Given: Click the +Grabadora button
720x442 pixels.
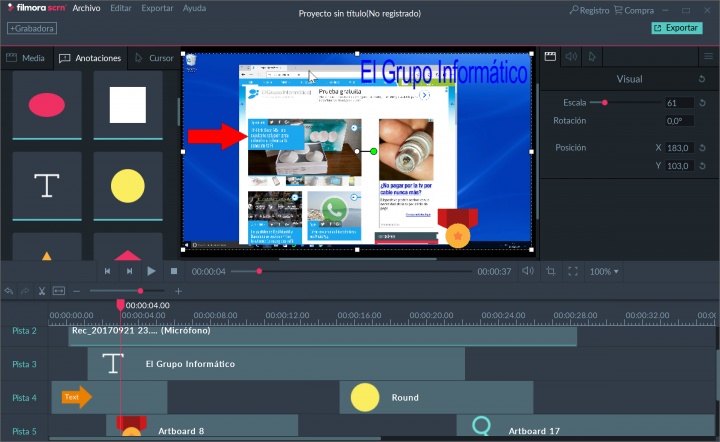Looking at the screenshot, I should point(32,28).
